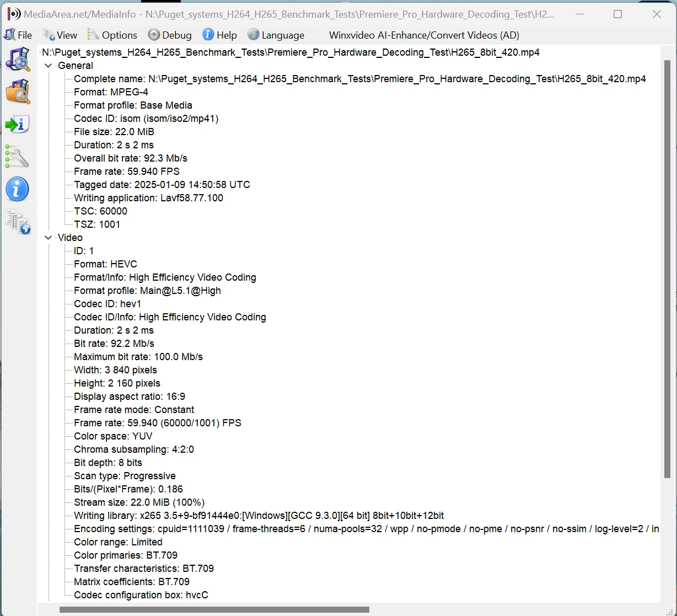Select 'Codec ID/Info: High Efficiency Video Coding' row
Viewport: 677px width, 616px height.
pyautogui.click(x=170, y=317)
